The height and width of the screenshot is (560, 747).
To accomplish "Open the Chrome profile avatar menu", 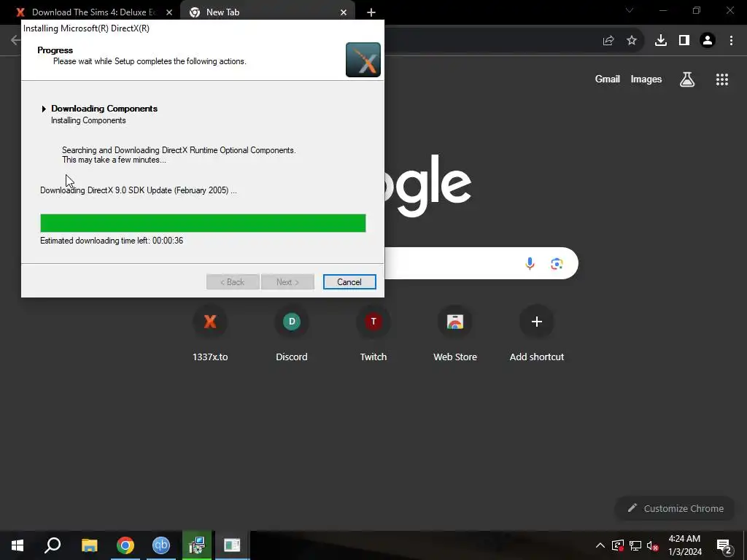I will click(708, 41).
